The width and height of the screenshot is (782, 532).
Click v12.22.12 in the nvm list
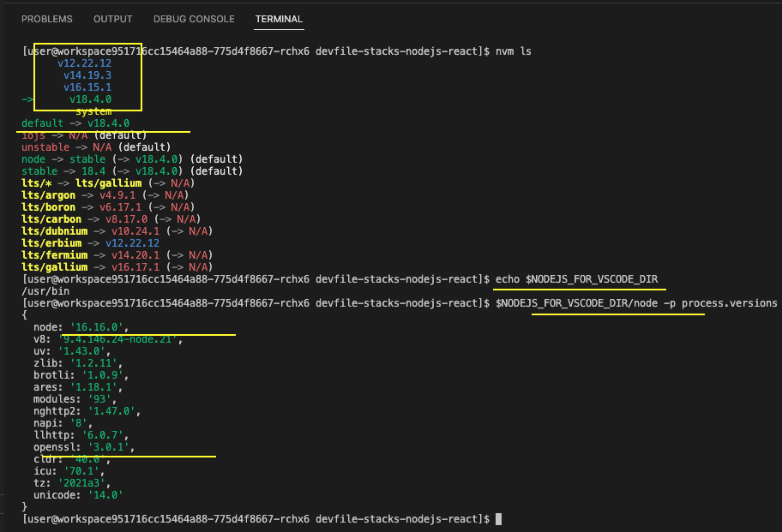point(84,63)
